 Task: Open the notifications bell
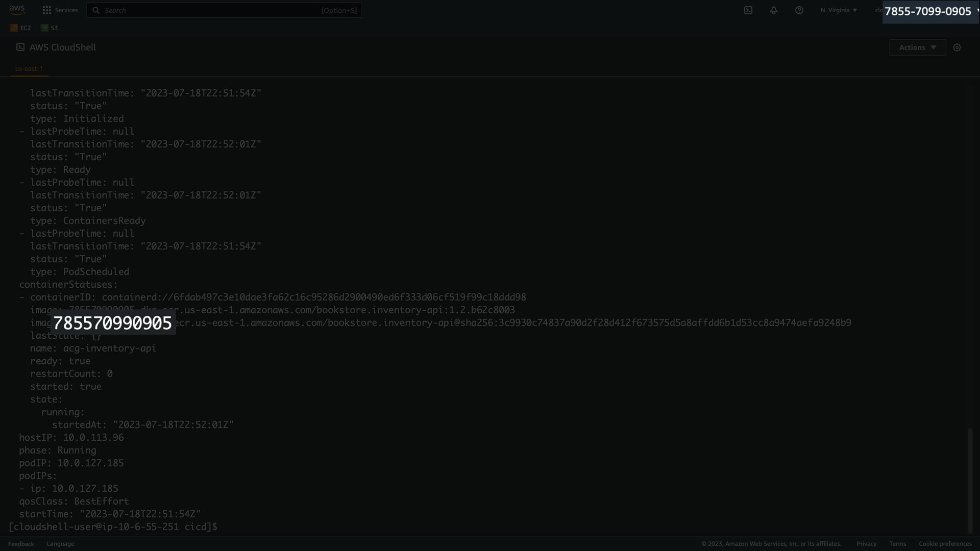pyautogui.click(x=773, y=10)
